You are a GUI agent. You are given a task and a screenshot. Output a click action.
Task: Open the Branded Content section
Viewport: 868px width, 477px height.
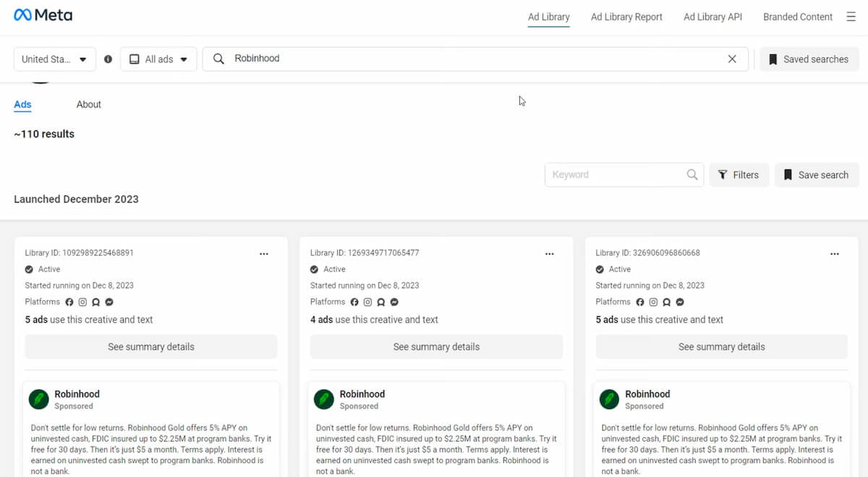tap(798, 17)
